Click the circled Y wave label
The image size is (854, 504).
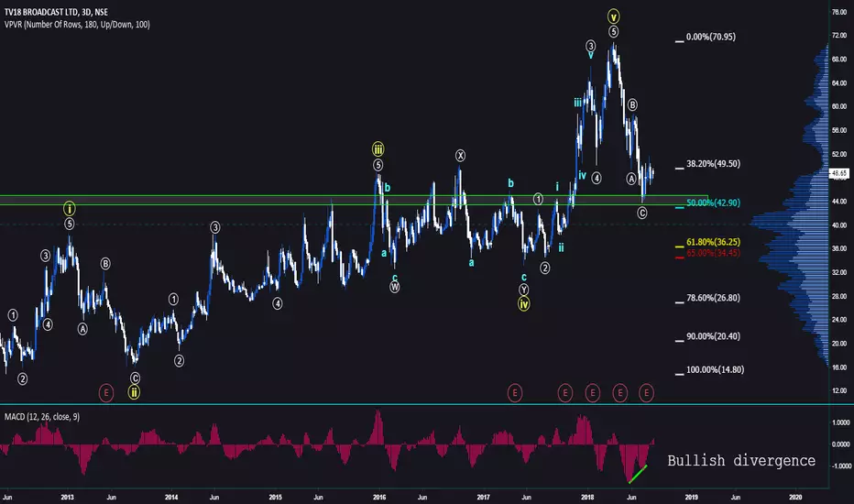[523, 290]
